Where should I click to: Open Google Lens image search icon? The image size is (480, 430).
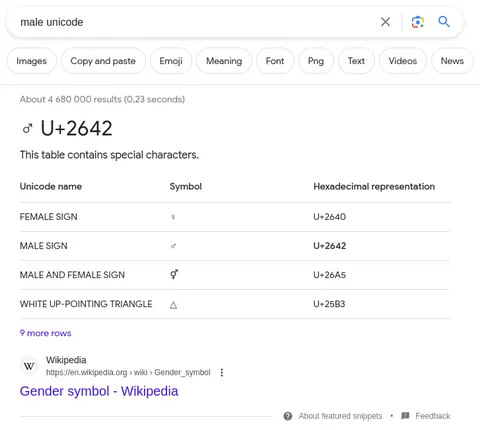click(418, 22)
